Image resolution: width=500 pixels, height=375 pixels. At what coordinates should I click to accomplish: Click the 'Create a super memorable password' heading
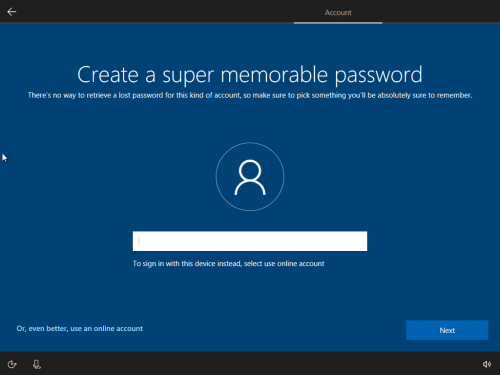250,75
